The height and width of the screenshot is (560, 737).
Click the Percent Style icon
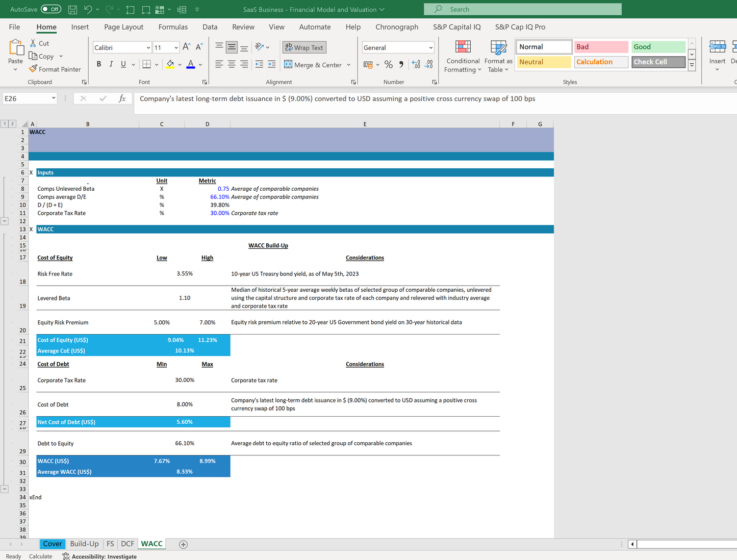(x=389, y=65)
